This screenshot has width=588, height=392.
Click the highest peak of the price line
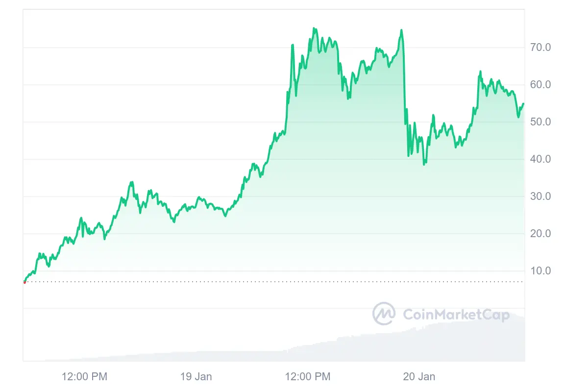(314, 29)
